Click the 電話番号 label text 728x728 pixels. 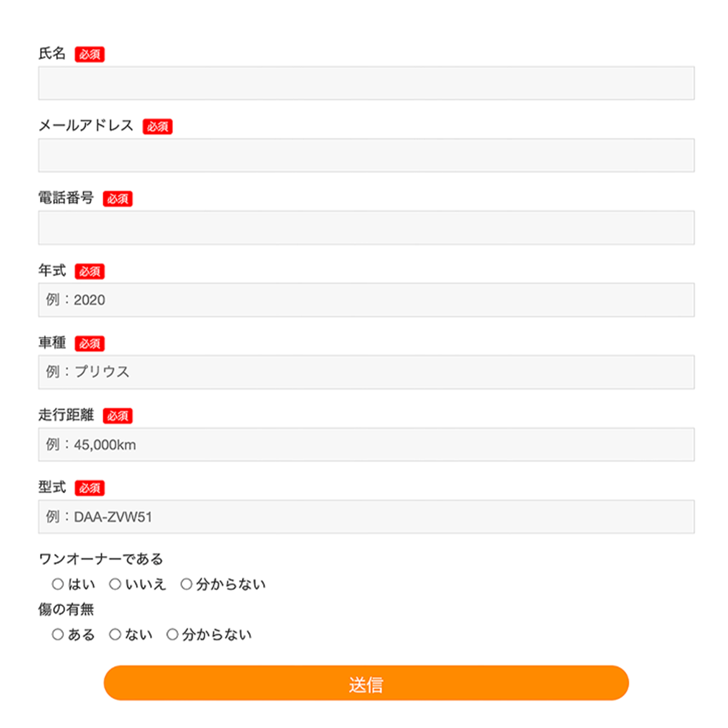click(66, 198)
